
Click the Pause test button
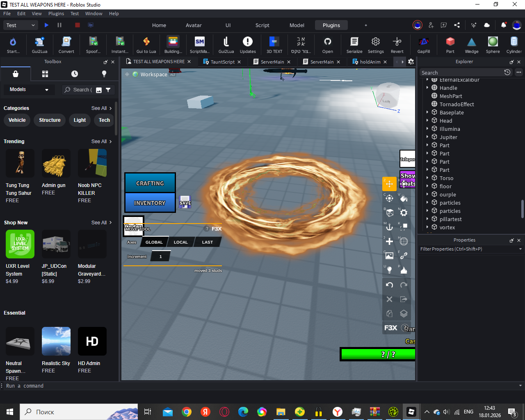59,25
